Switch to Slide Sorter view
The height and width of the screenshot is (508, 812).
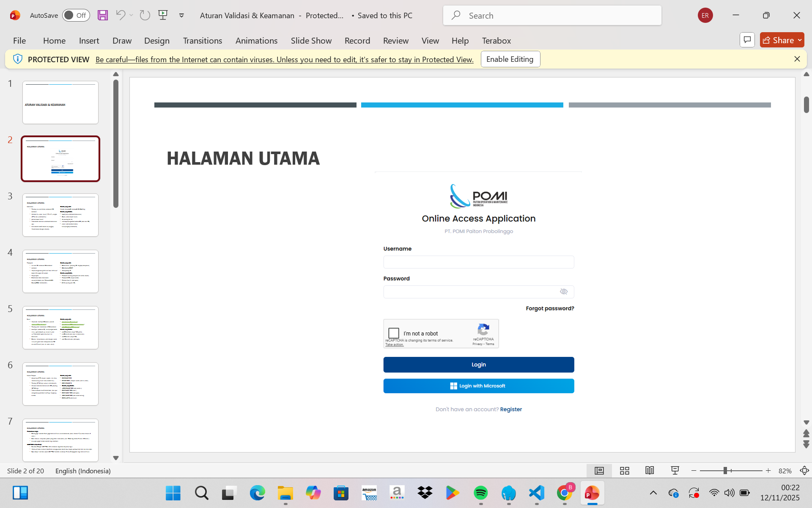coord(625,471)
